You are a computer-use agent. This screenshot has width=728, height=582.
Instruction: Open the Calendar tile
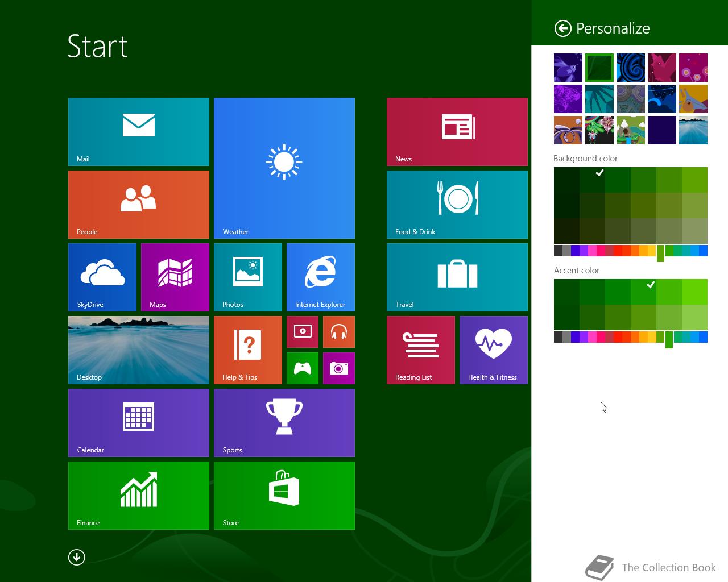click(x=139, y=423)
